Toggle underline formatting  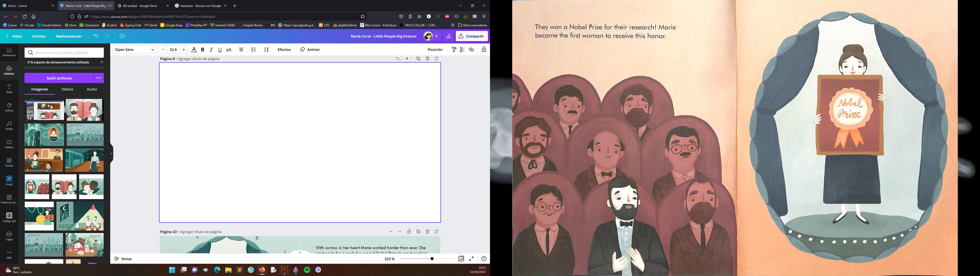220,50
